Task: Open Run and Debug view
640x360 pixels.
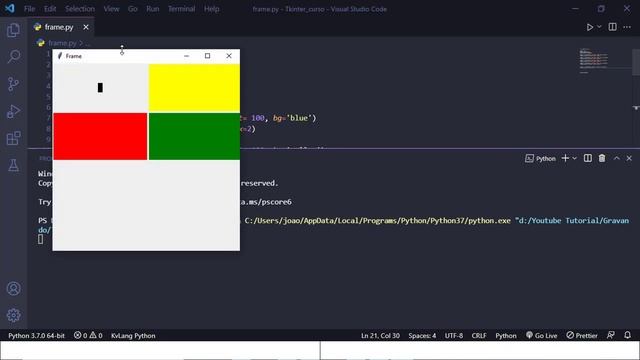Action: pyautogui.click(x=13, y=111)
